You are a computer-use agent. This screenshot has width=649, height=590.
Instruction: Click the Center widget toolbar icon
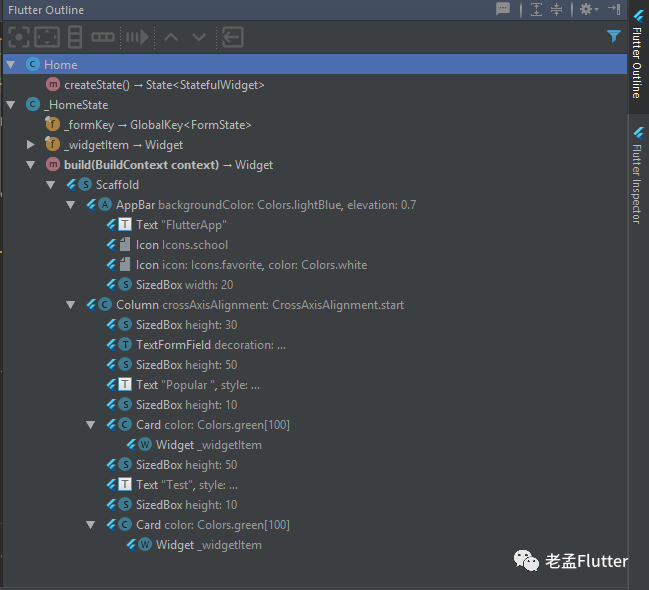pyautogui.click(x=19, y=37)
